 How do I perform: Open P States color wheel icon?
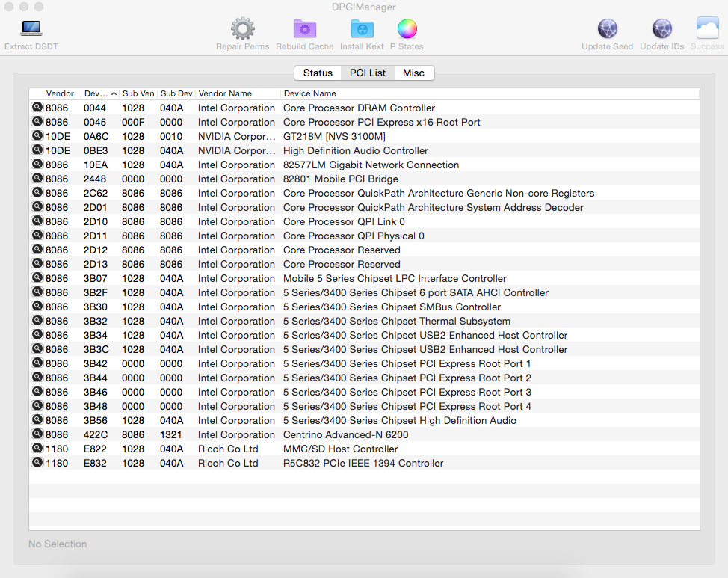click(407, 29)
